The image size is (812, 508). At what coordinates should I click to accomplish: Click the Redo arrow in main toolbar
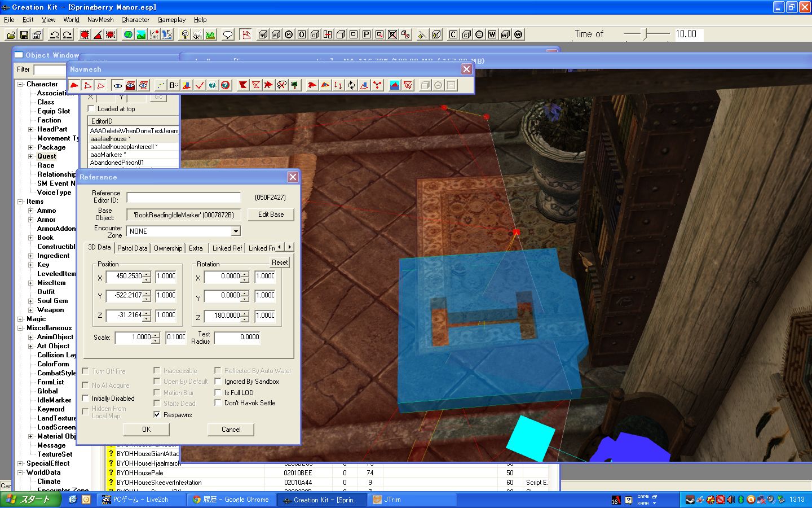point(67,34)
